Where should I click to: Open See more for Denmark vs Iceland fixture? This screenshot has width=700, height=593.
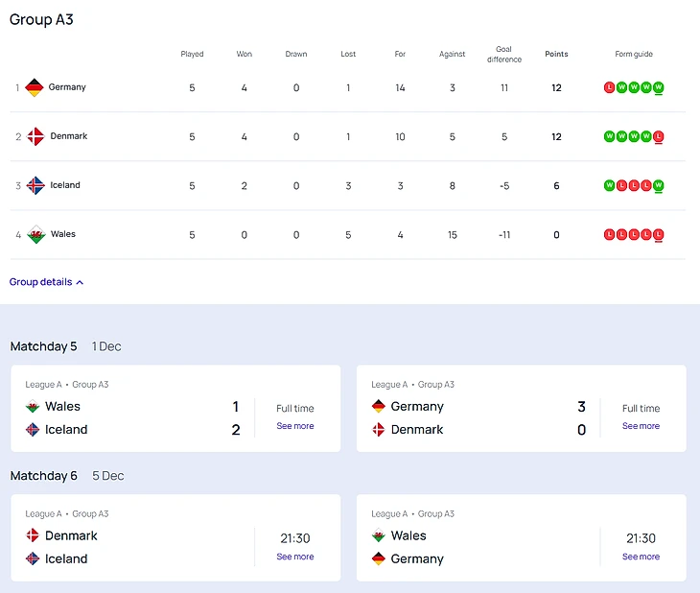coord(294,557)
